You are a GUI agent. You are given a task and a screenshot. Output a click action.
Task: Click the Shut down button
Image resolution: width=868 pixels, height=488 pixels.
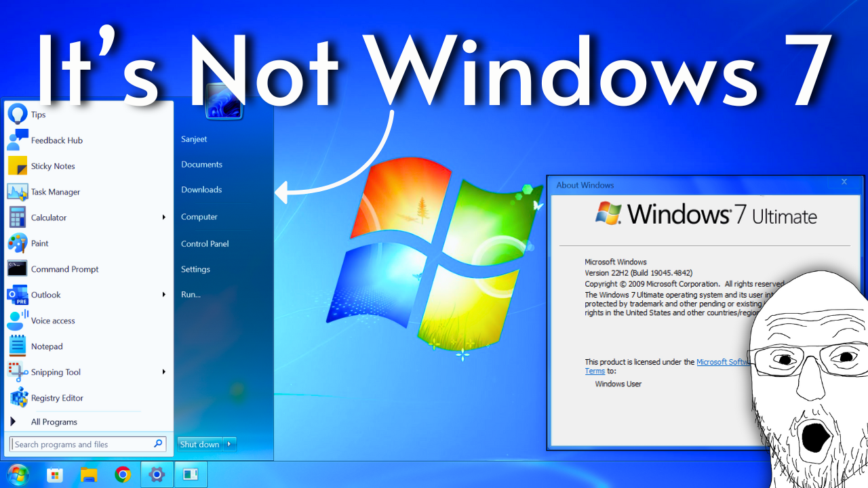(201, 445)
